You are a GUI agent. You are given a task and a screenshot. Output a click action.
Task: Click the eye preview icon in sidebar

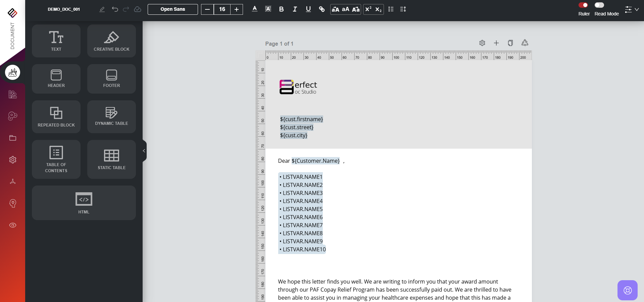(x=13, y=225)
